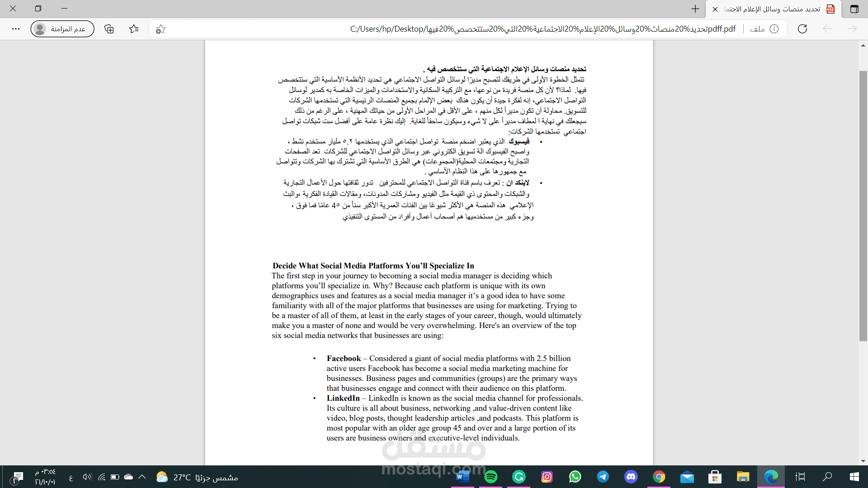Image resolution: width=868 pixels, height=488 pixels.
Task: Open the Collections icon in toolbar
Action: point(109,29)
